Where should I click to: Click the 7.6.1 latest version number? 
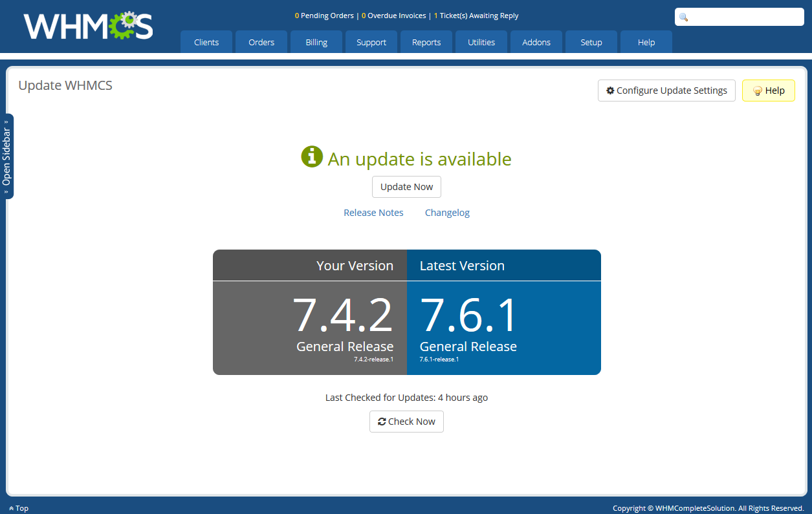[x=468, y=316]
